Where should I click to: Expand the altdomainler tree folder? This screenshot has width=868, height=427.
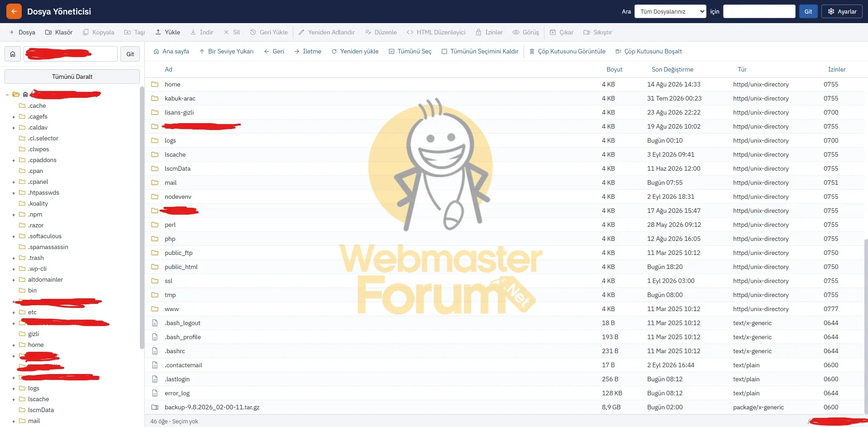click(14, 280)
